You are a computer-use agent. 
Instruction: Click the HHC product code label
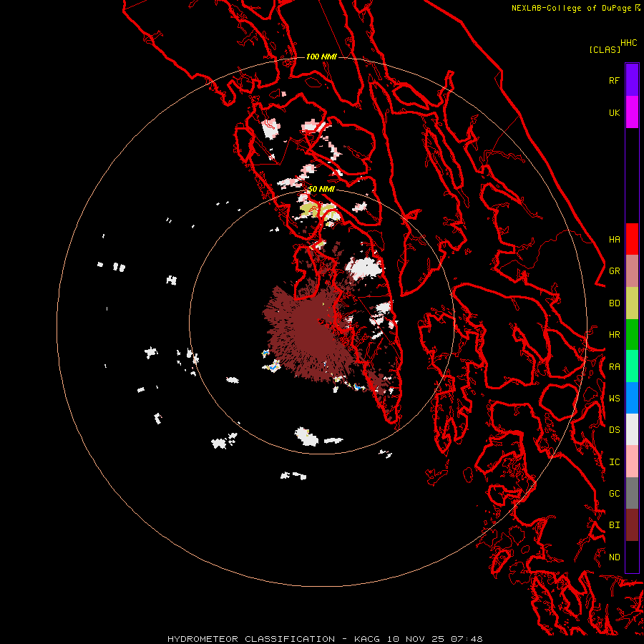pos(628,43)
